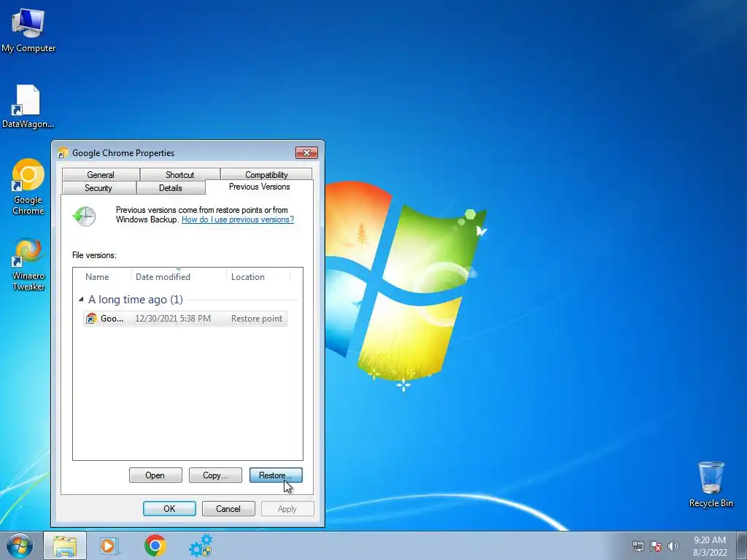
Task: Click the Copy... button
Action: coord(215,475)
